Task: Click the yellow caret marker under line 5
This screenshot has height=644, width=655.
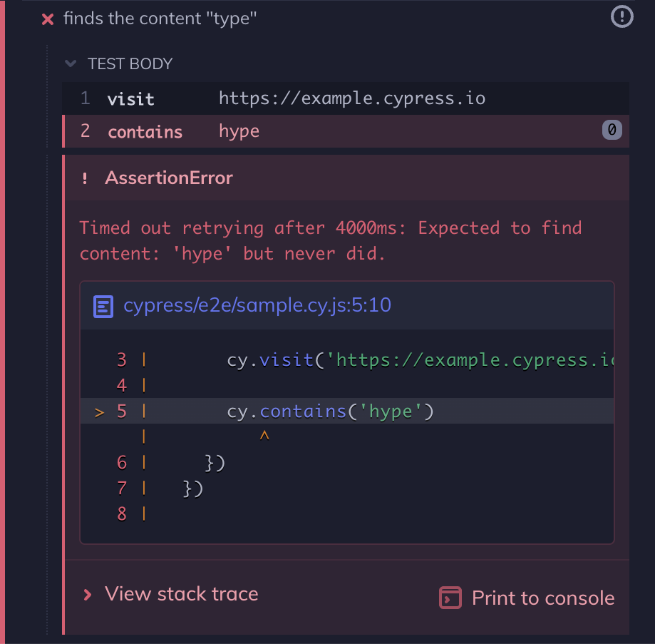Action: click(264, 436)
